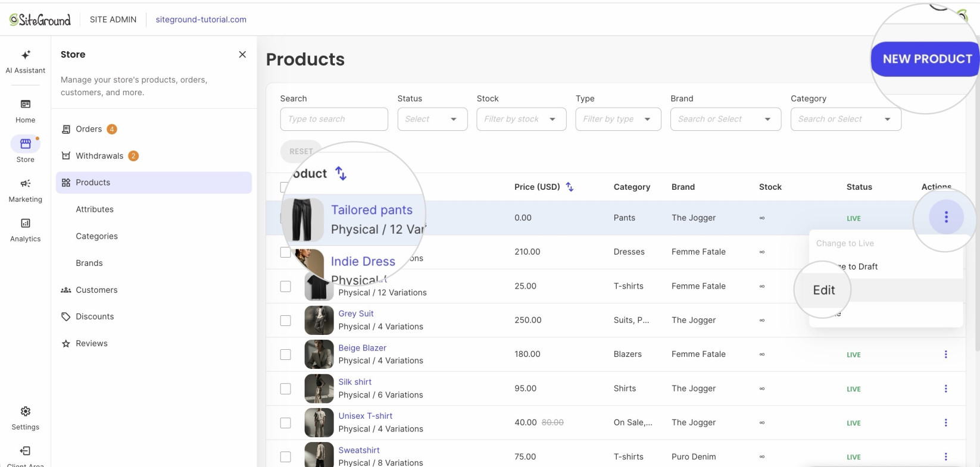Open Categories submenu item
Viewport: 980px width, 467px height.
point(96,236)
